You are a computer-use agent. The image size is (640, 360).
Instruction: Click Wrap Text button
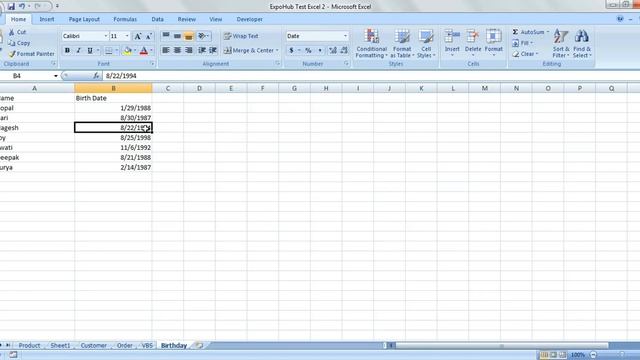(x=241, y=36)
